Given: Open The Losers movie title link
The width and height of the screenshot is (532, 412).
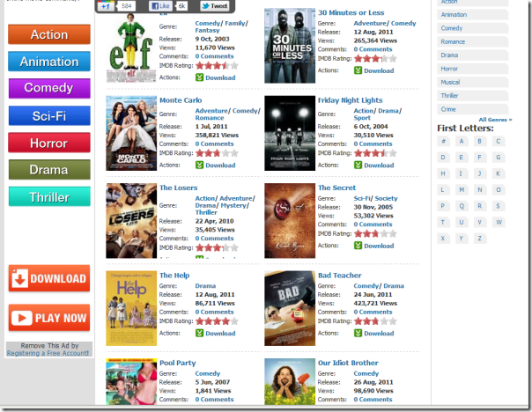Looking at the screenshot, I should [179, 188].
